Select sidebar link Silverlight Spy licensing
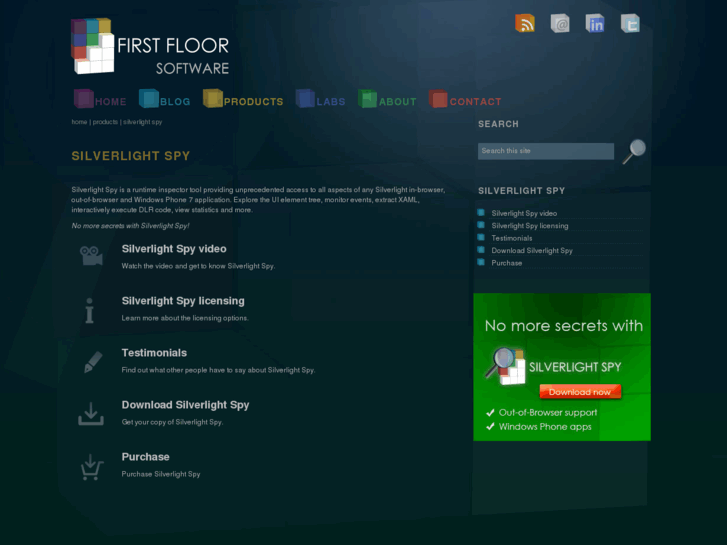 [530, 226]
